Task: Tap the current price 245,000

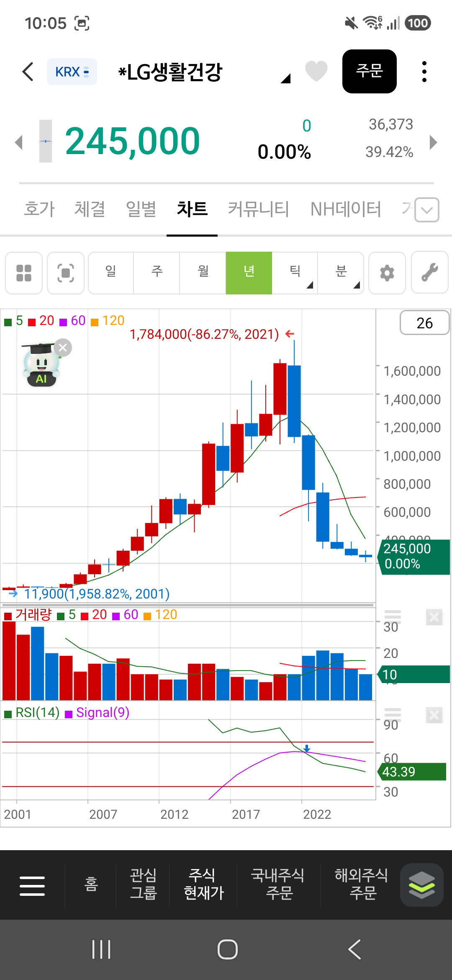Action: click(133, 141)
